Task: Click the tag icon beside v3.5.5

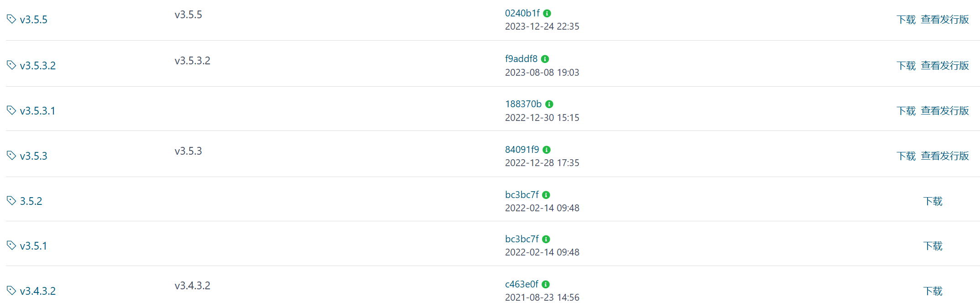Action: point(11,19)
